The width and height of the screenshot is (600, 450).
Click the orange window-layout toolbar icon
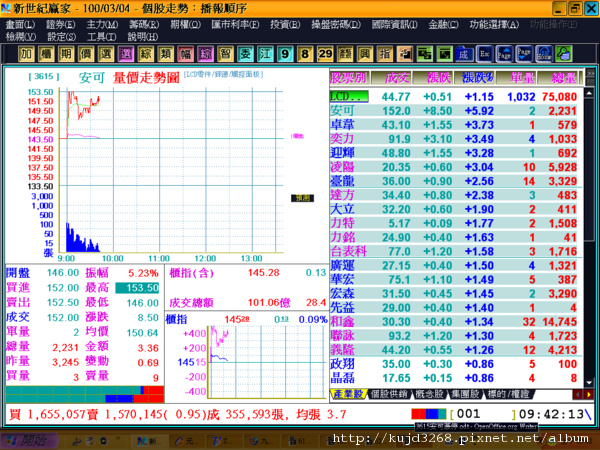pyautogui.click(x=404, y=54)
